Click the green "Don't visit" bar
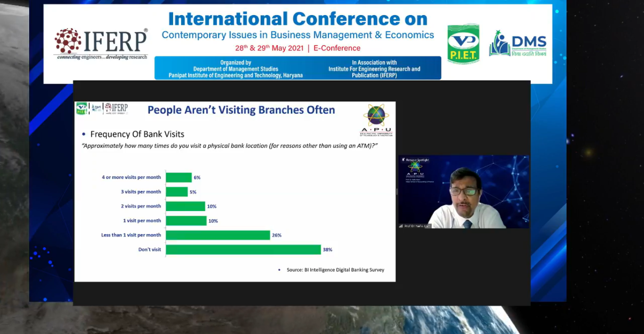This screenshot has width=644, height=334. (243, 250)
